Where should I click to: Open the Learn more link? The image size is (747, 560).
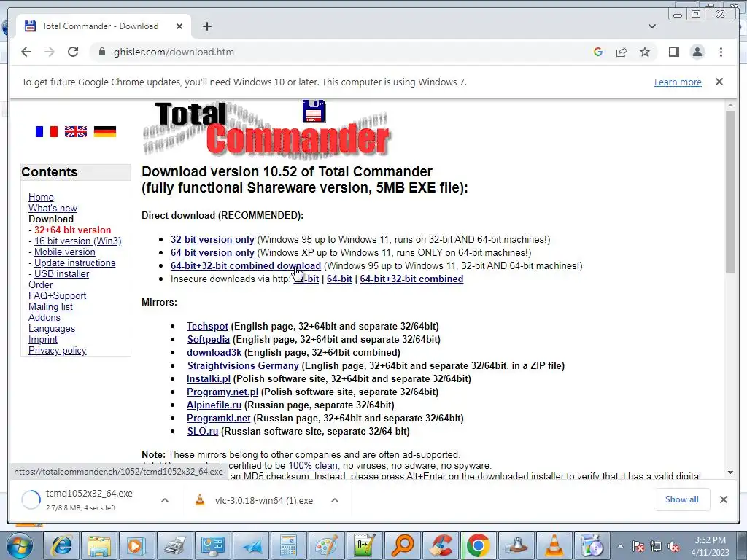(678, 82)
